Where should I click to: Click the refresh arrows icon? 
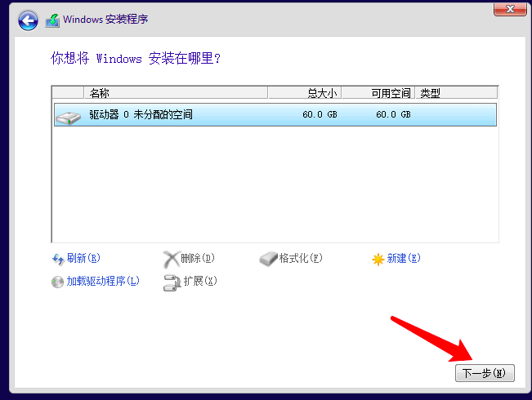coord(58,259)
